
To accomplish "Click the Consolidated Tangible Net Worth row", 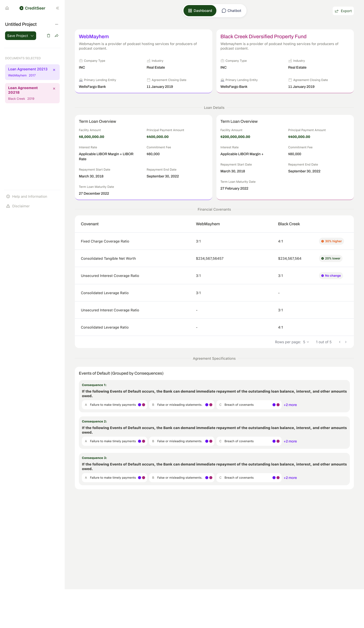I will (214, 258).
